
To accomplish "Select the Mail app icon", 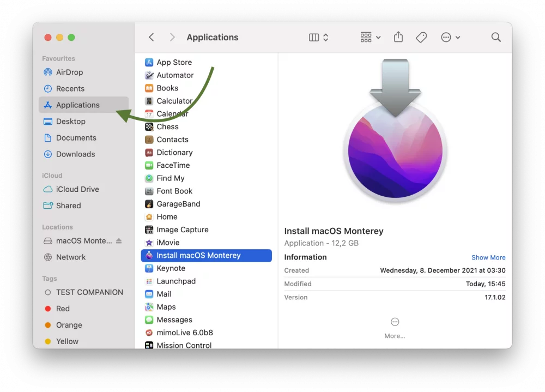I will coord(149,294).
